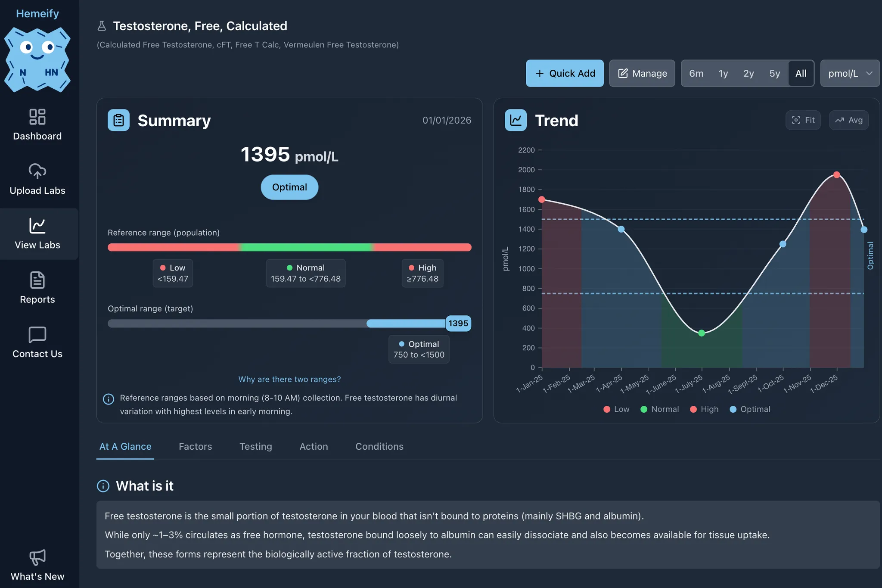The image size is (882, 588).
Task: Click the info icon near the reference ranges note
Action: pyautogui.click(x=108, y=398)
